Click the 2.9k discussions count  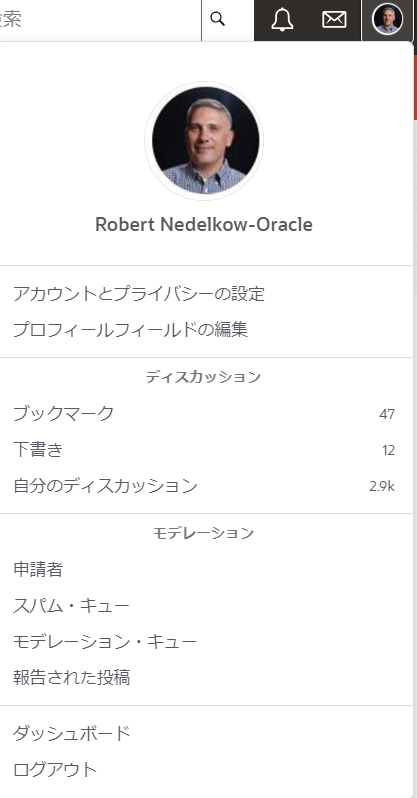(x=382, y=487)
